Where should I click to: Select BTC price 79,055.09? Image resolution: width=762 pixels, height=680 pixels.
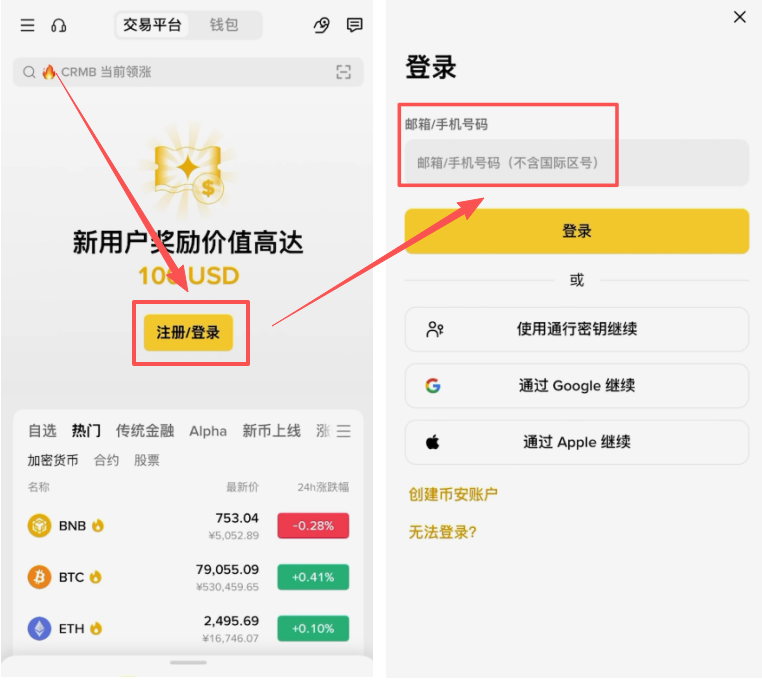(227, 570)
